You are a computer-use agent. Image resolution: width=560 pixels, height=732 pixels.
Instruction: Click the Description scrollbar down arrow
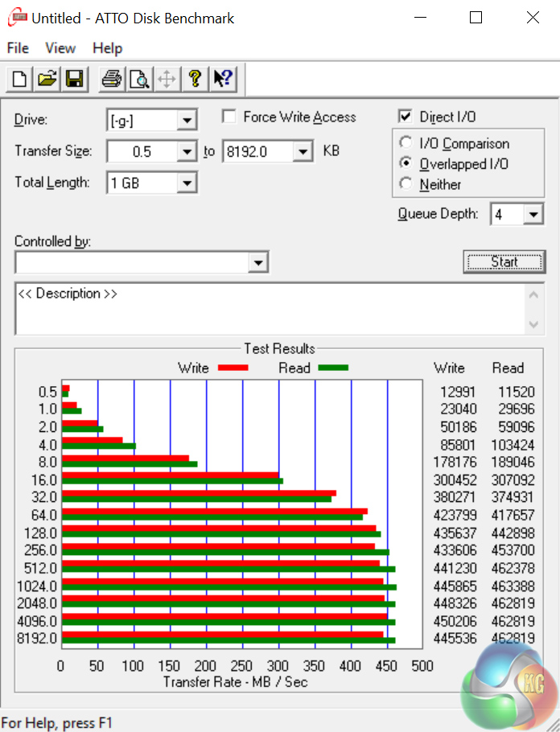click(x=533, y=324)
